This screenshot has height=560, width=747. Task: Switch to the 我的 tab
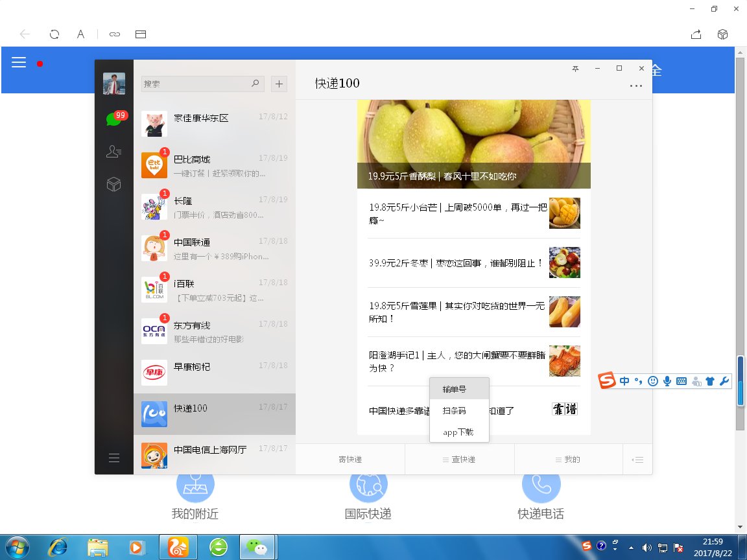tap(569, 459)
